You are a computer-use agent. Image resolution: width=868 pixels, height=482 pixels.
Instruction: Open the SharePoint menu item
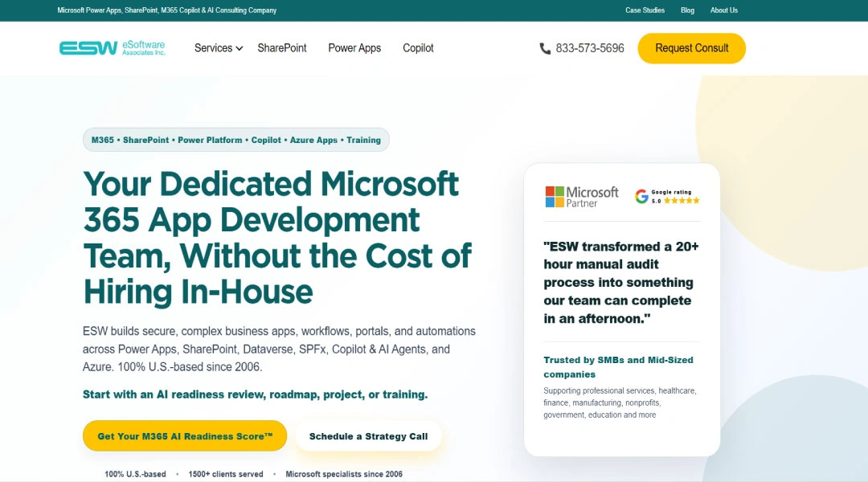(282, 48)
